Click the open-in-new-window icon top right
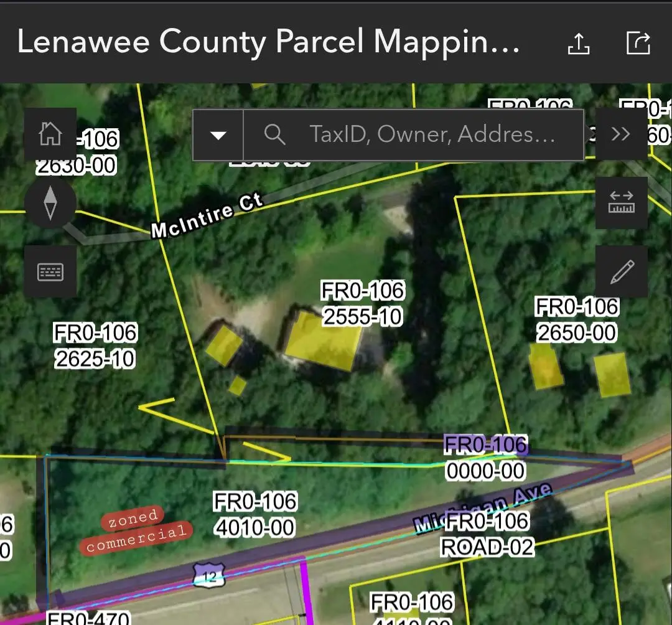672x625 pixels. tap(638, 44)
